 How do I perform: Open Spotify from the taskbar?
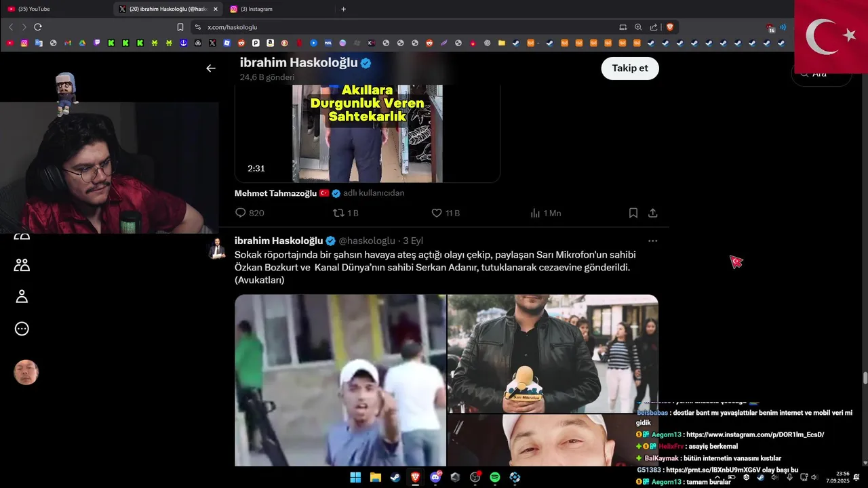tap(495, 477)
